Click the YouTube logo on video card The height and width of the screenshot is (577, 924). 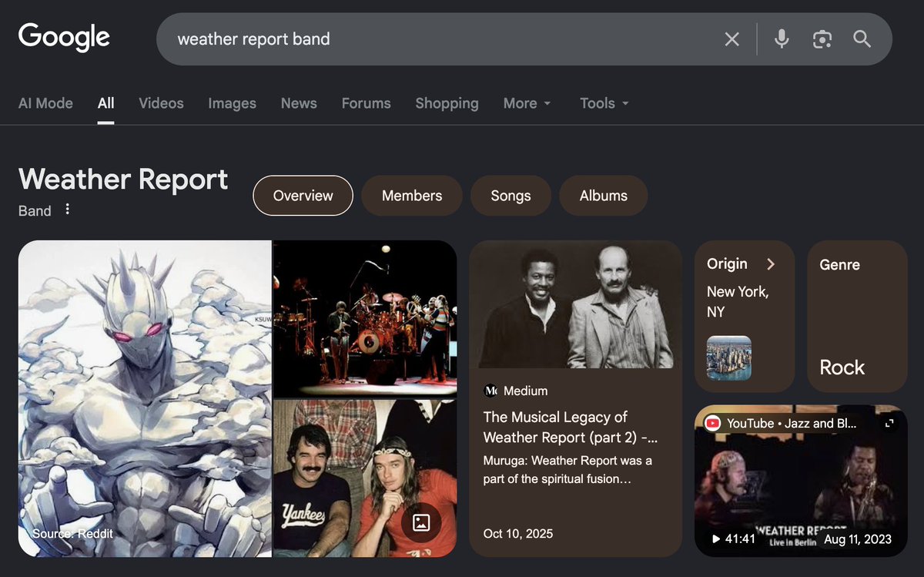pos(713,423)
